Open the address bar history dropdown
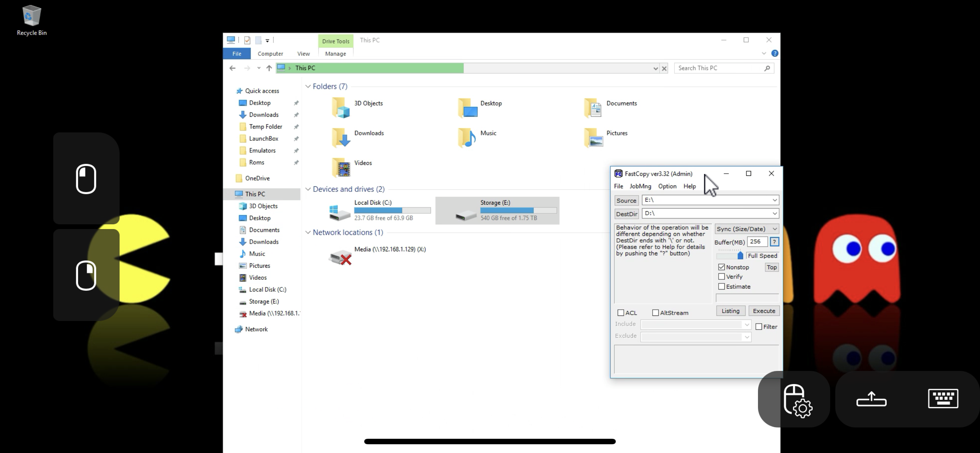Screen dimensions: 980x453 [655, 69]
